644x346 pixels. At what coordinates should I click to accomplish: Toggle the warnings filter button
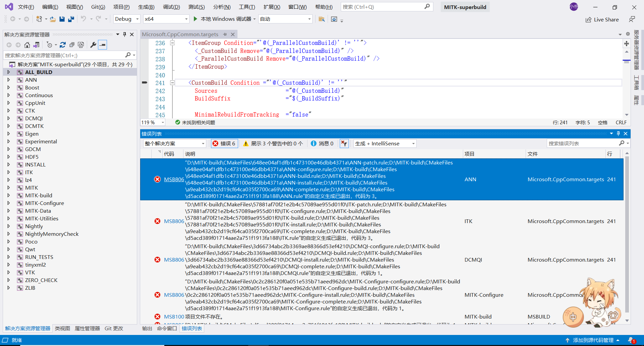point(273,144)
